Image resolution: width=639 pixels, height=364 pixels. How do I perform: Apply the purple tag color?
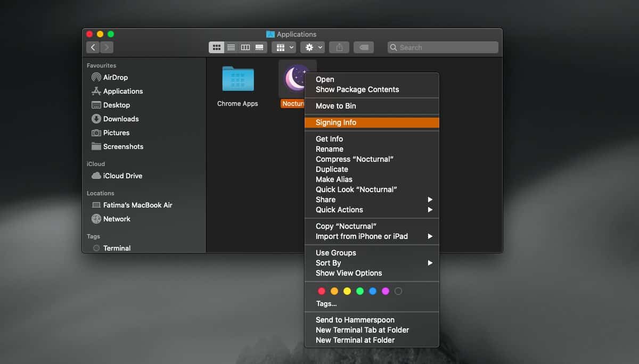click(x=386, y=291)
